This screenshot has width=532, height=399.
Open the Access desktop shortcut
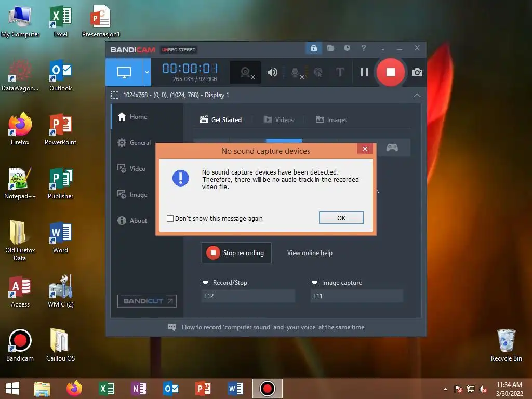coord(20,291)
